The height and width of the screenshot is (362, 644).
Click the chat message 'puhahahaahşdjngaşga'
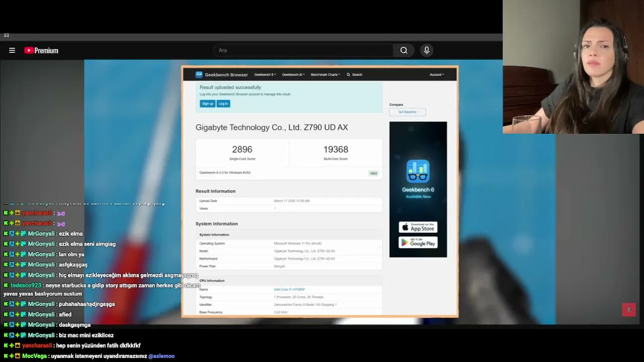click(x=87, y=304)
